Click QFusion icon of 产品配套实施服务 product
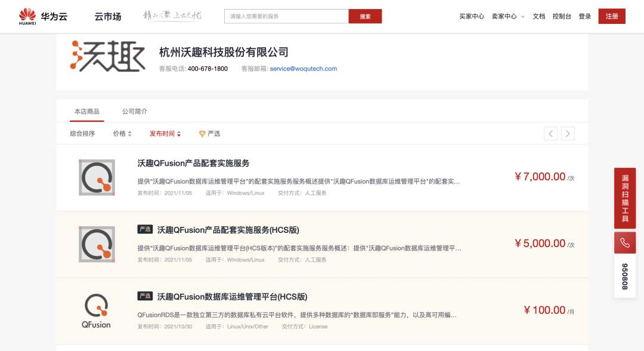This screenshot has height=351, width=644. click(97, 177)
